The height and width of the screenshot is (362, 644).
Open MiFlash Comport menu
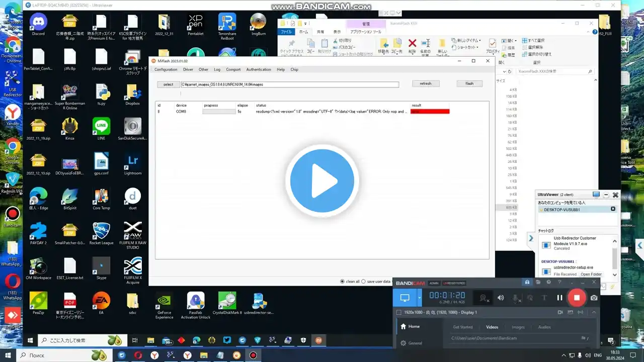coord(233,69)
